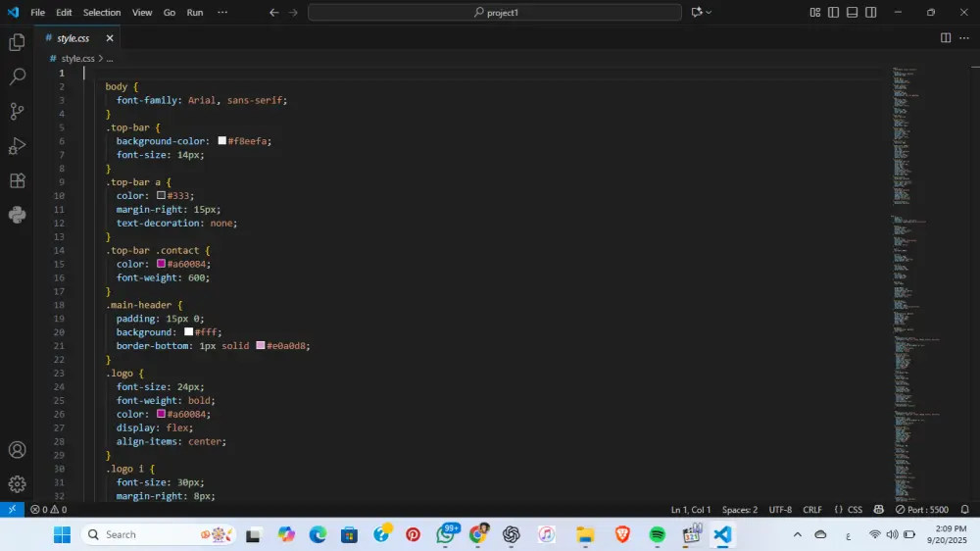Screen dimensions: 980x551
Task: Open Pinterest from the taskbar
Action: (x=414, y=534)
